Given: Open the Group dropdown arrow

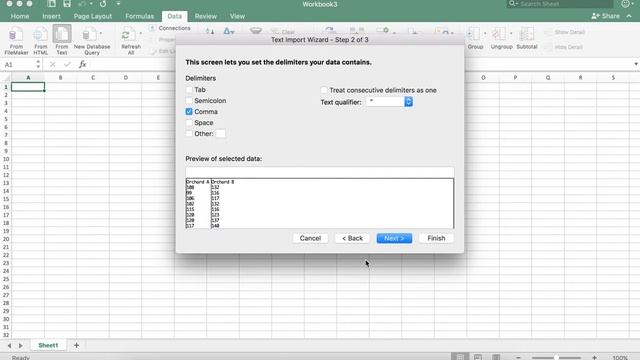Looking at the screenshot, I should pos(485,33).
